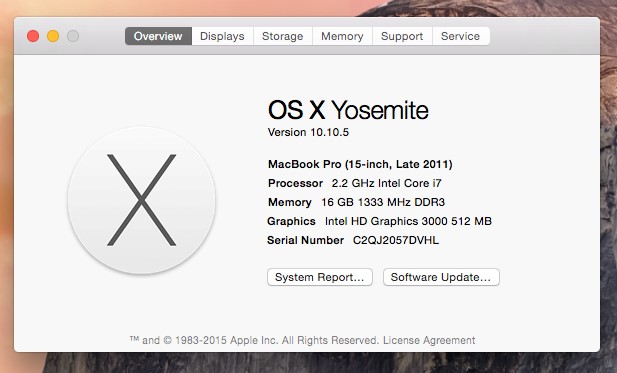Click the System Report... button
The height and width of the screenshot is (373, 617).
click(320, 277)
